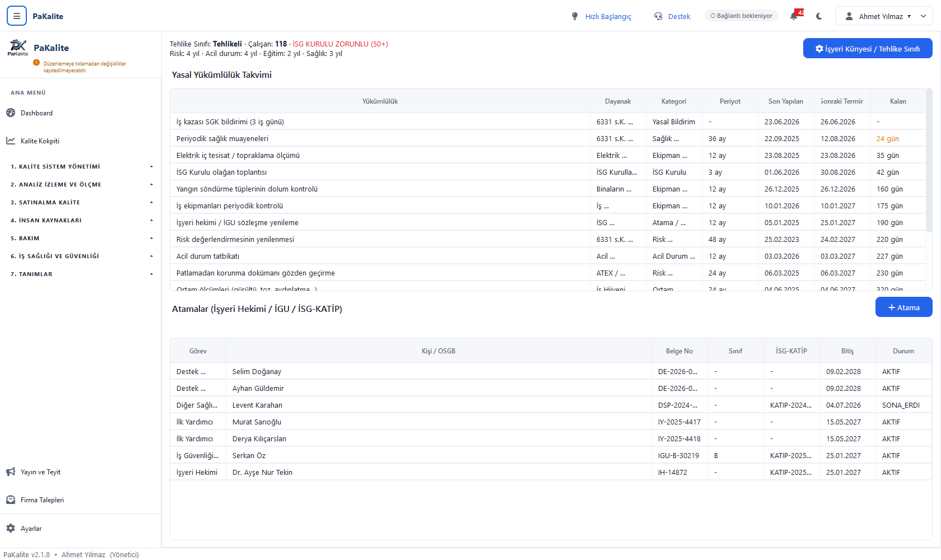
Task: Click the Ayarlar gear icon
Action: (11, 528)
